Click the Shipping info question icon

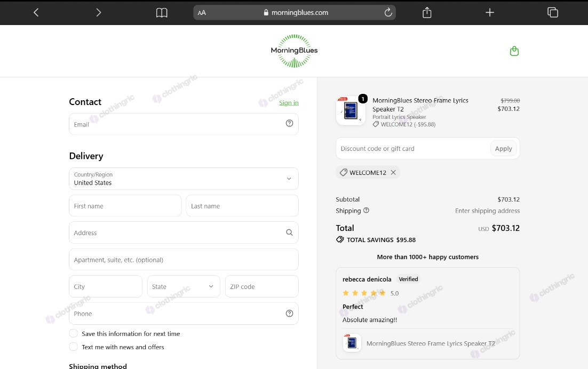[x=367, y=210]
